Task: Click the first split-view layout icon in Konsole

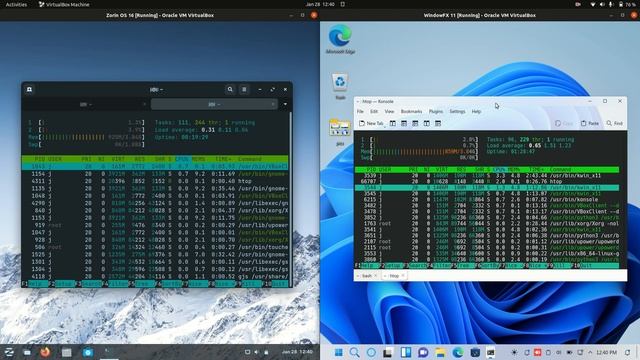Action: pos(393,123)
